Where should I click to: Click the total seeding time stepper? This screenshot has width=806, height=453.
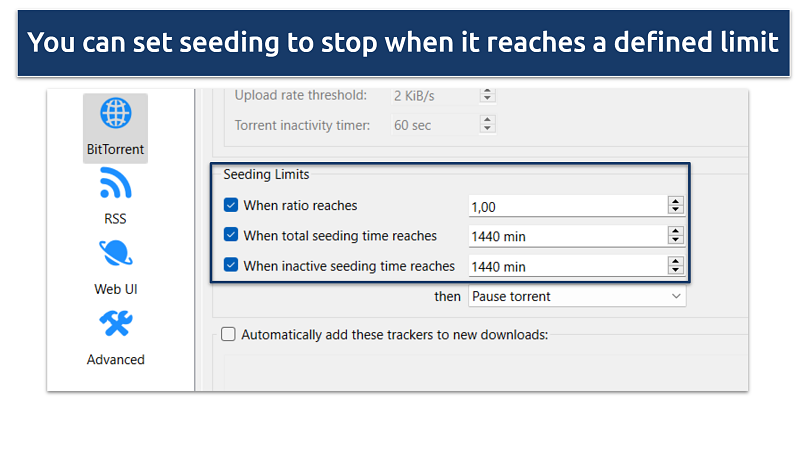(x=676, y=236)
